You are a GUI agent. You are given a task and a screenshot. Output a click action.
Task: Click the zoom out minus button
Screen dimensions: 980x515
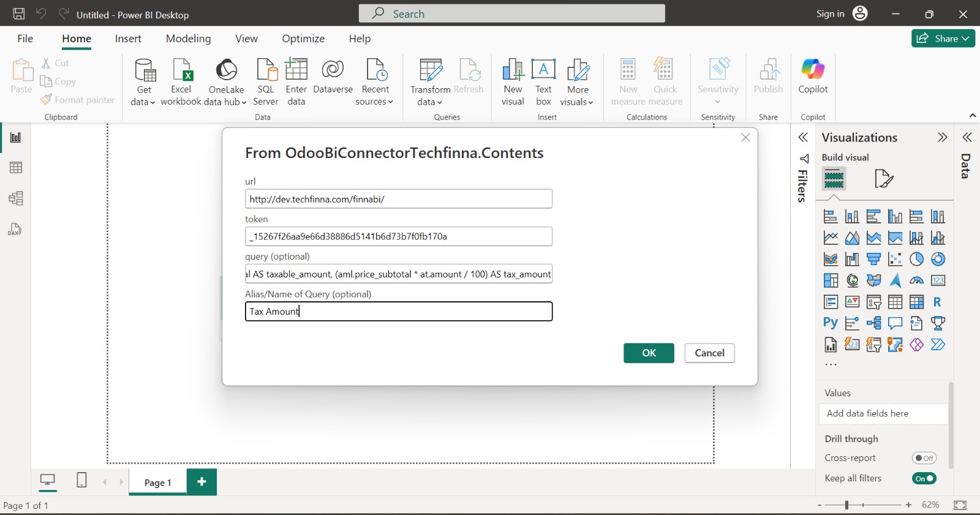pyautogui.click(x=820, y=505)
